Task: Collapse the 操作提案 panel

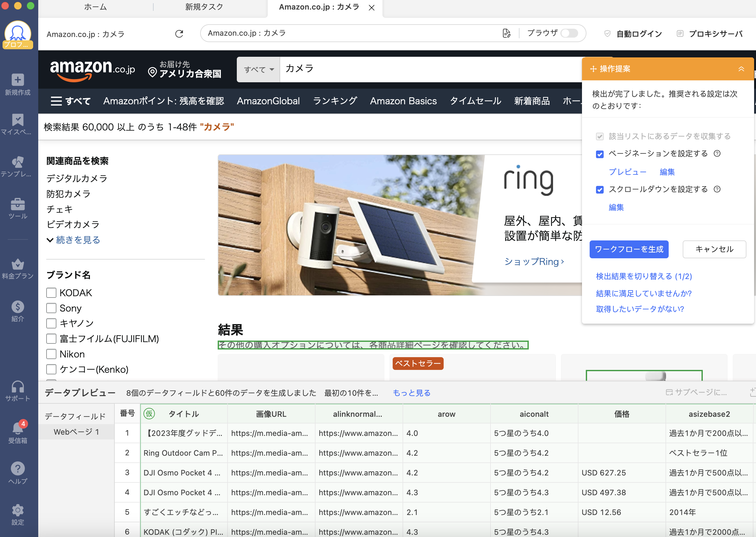Action: point(741,69)
